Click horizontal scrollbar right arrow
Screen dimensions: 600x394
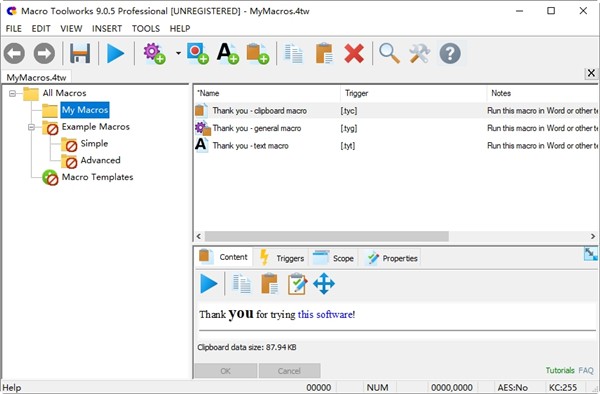click(x=593, y=236)
